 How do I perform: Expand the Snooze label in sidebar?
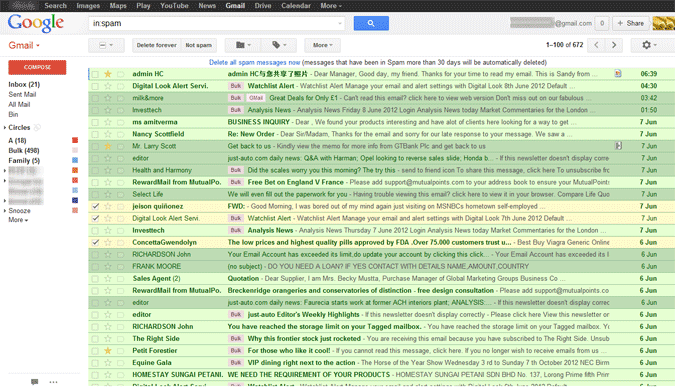click(x=5, y=211)
